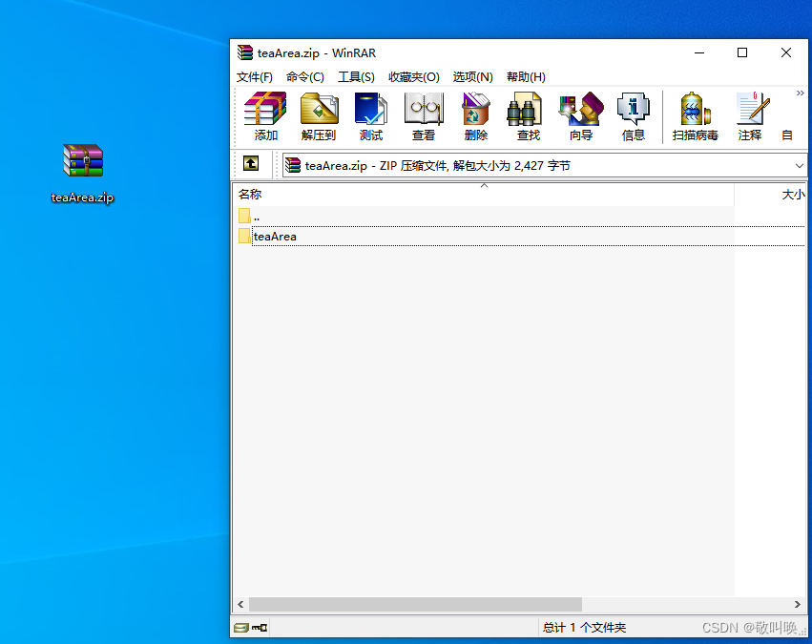This screenshot has height=644, width=812.
Task: Click the status text 总计 1 个文件夹
Action: (584, 628)
